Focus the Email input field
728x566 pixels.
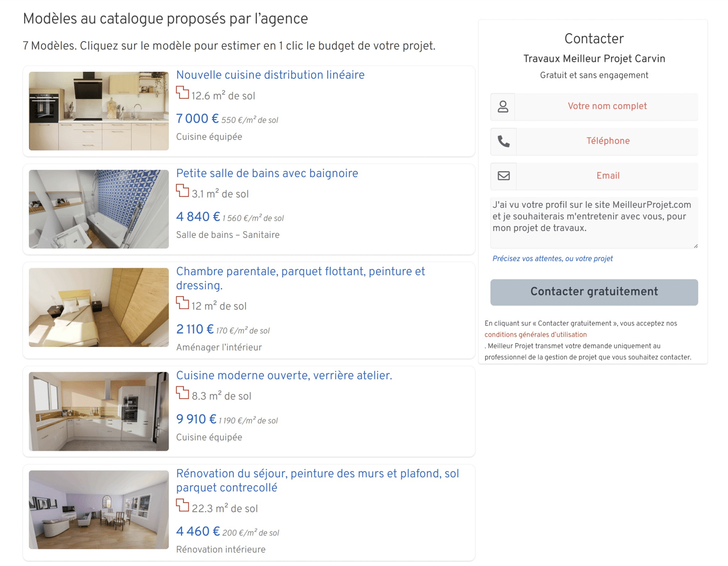pos(607,176)
